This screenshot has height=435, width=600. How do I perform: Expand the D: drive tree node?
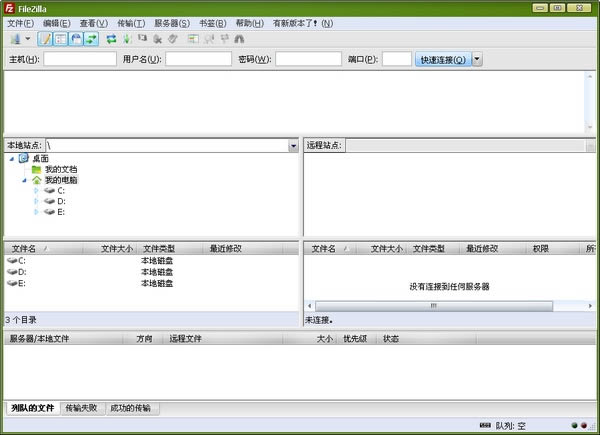coord(36,201)
